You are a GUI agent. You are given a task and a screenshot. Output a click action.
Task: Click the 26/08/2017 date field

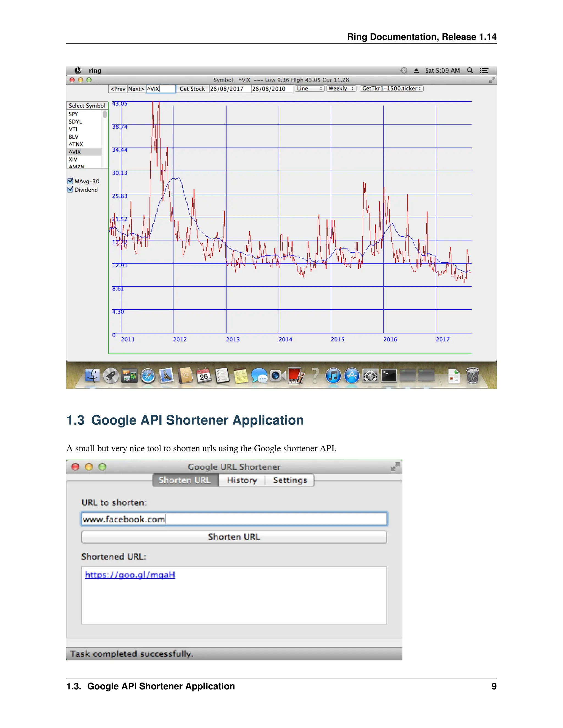pyautogui.click(x=230, y=89)
